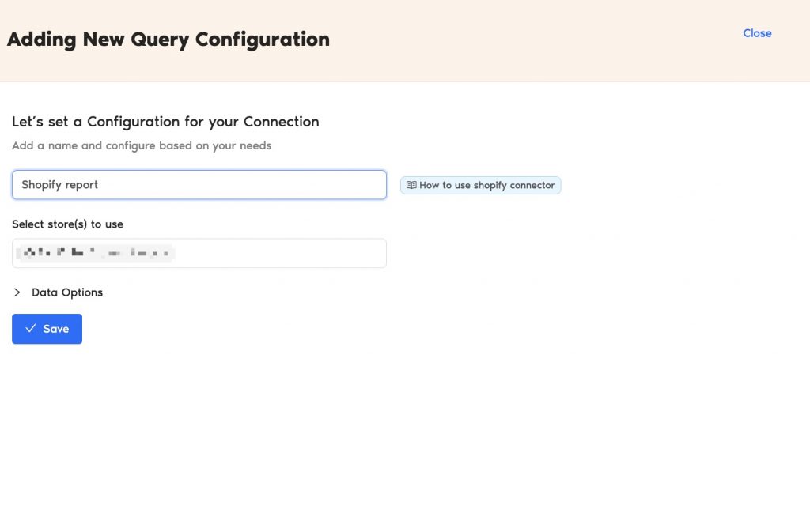The width and height of the screenshot is (810, 532).
Task: Click the 'Adding New Query Configuration' title
Action: point(168,40)
